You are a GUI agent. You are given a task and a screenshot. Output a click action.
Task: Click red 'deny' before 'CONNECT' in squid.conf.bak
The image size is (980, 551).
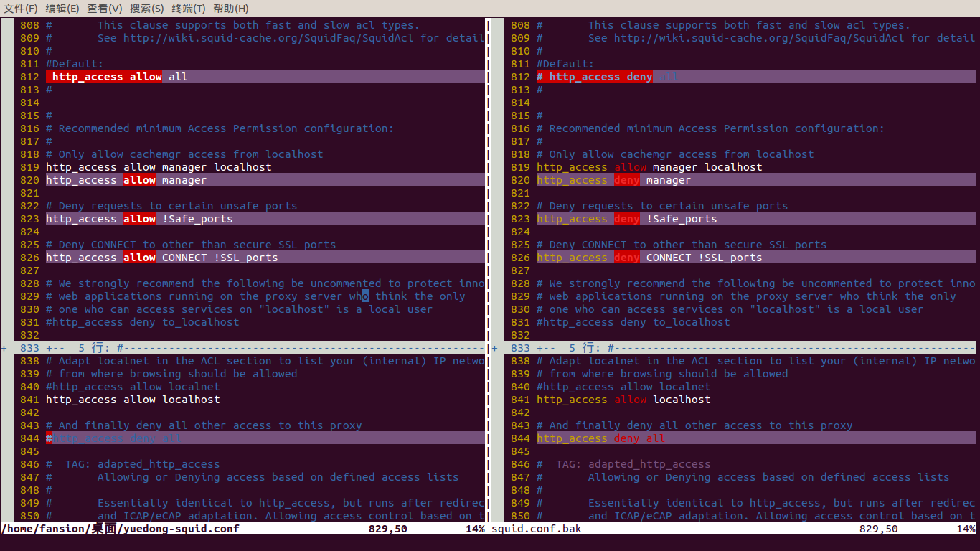pyautogui.click(x=627, y=258)
